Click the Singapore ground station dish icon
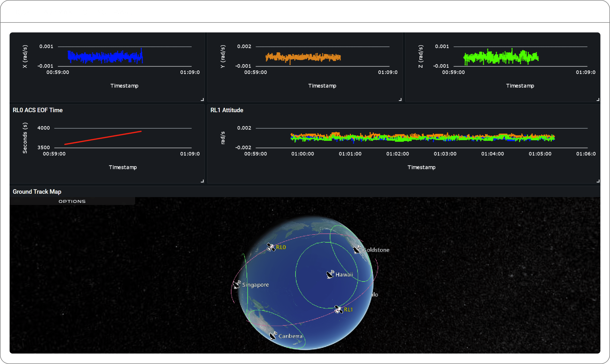The image size is (610, 364). (237, 285)
